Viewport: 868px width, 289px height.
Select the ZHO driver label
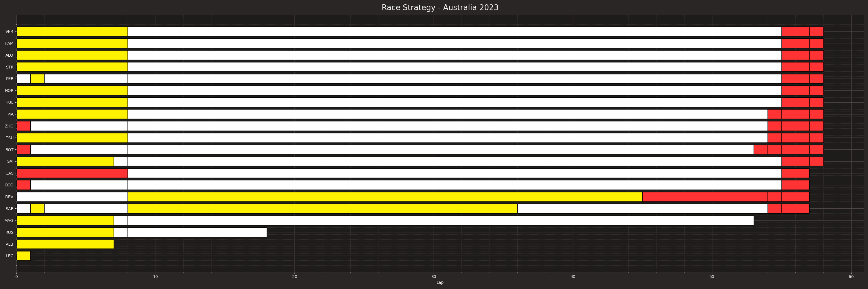click(10, 126)
